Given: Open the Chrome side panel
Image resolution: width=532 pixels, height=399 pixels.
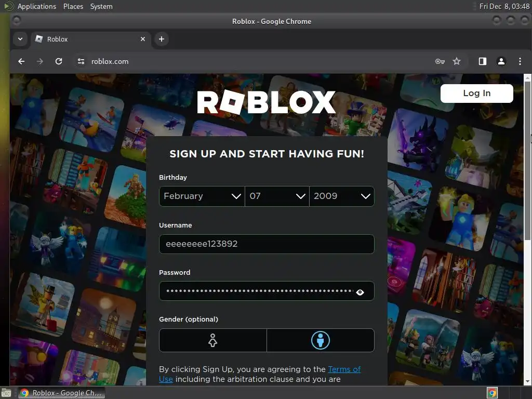Looking at the screenshot, I should [x=483, y=61].
